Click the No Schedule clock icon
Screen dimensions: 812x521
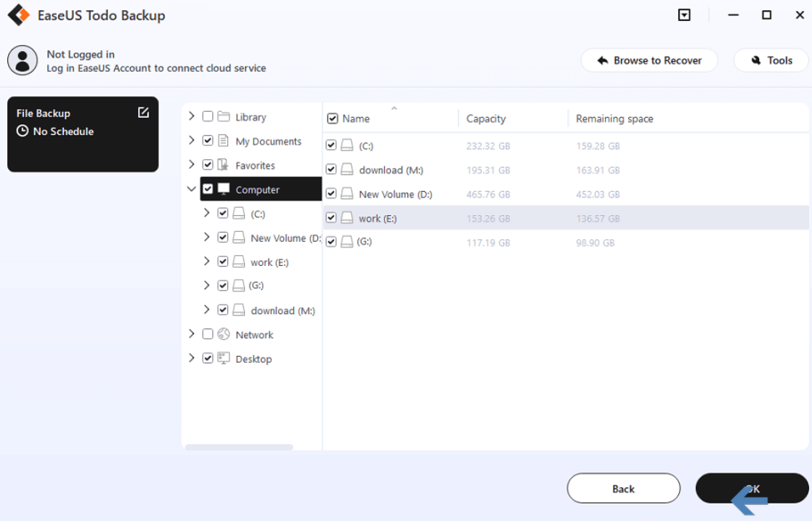tap(23, 131)
